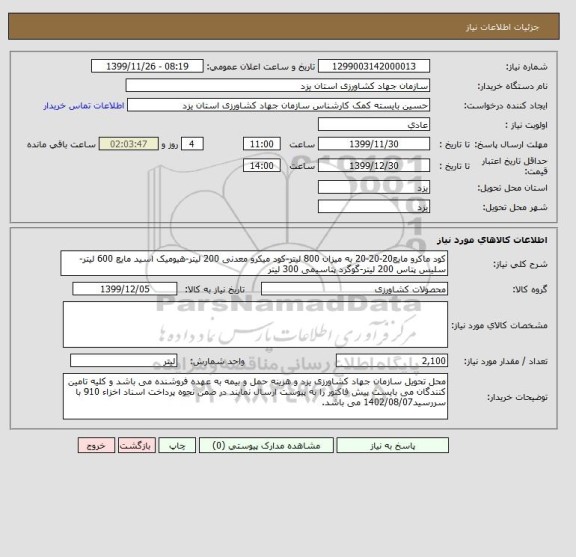
Task: Click the buyer notes text area
Action: [255, 396]
